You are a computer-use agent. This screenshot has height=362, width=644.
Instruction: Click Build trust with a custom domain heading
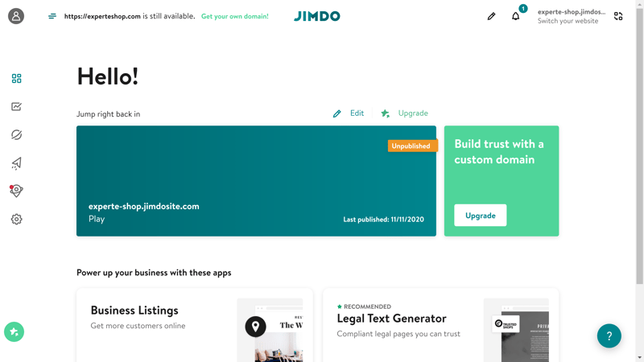499,151
